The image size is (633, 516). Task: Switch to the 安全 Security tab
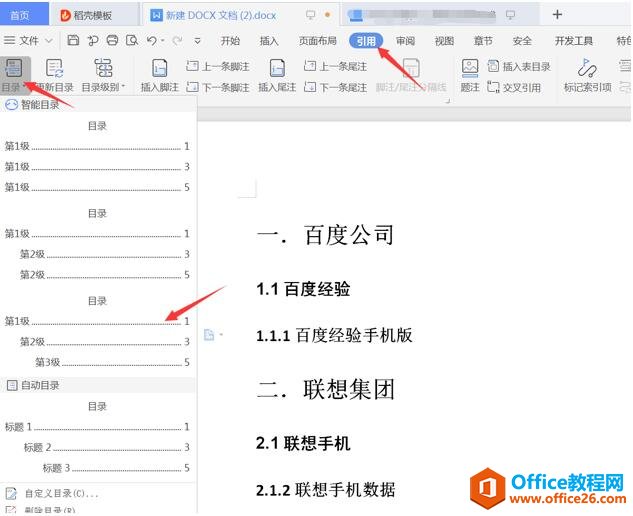(x=522, y=41)
